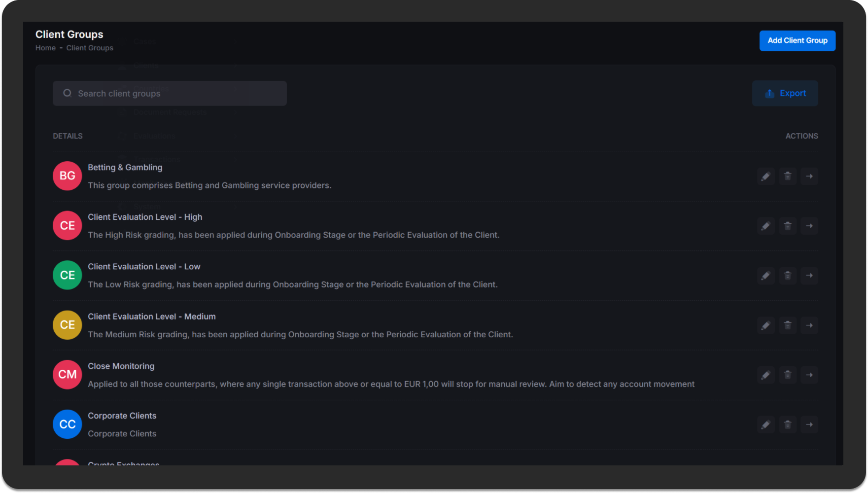Viewport: 868px width, 493px height.
Task: Go to Home in the breadcrumb
Action: (x=45, y=48)
